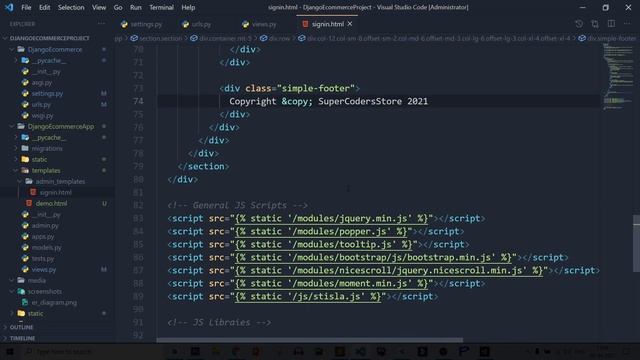Close the signin.html tab
This screenshot has width=640, height=360.
tap(350, 24)
